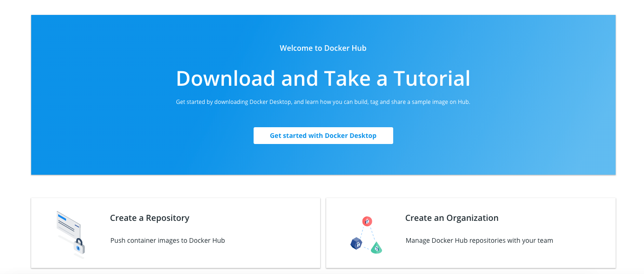
Task: Click the Welcome to Docker Hub text
Action: click(x=323, y=48)
